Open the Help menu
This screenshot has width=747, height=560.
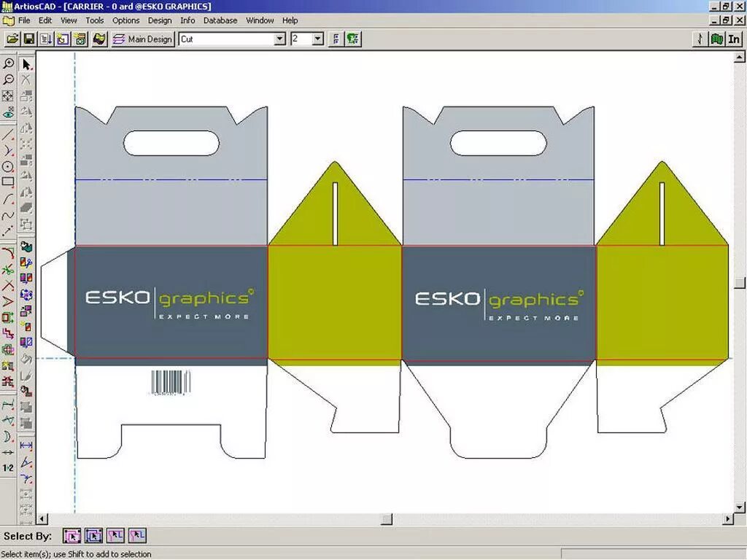click(x=290, y=20)
